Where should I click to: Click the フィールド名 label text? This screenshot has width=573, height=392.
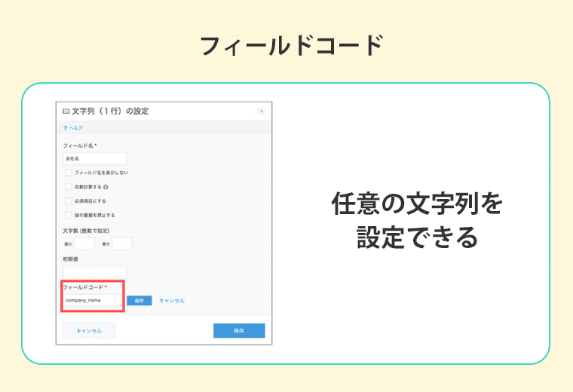pyautogui.click(x=78, y=145)
